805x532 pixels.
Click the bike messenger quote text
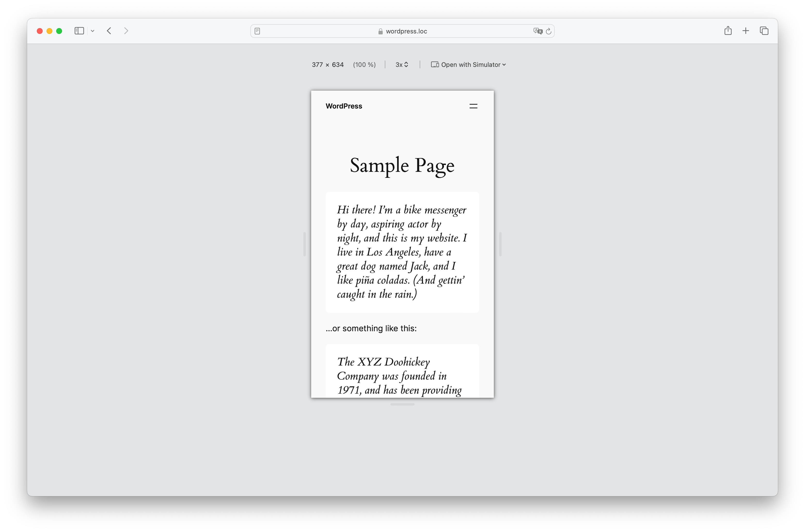[x=402, y=252]
